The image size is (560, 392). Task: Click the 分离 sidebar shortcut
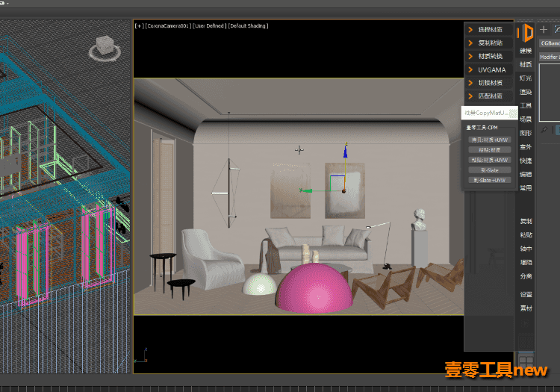pos(526,276)
